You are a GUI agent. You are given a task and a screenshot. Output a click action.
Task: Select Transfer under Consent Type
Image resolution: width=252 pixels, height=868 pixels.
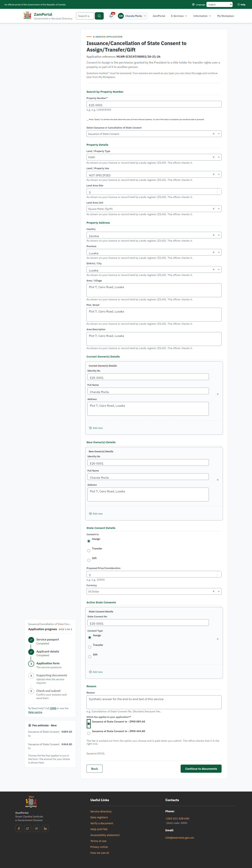click(x=89, y=647)
